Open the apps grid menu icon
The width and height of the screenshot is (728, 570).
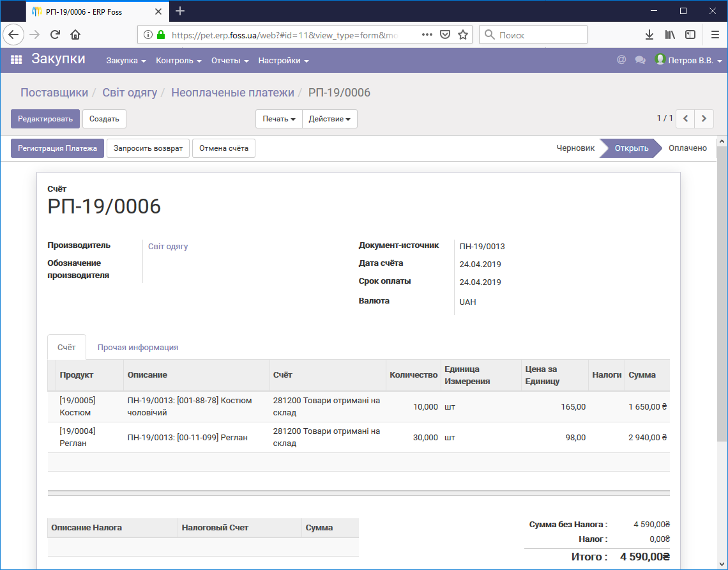(x=16, y=60)
